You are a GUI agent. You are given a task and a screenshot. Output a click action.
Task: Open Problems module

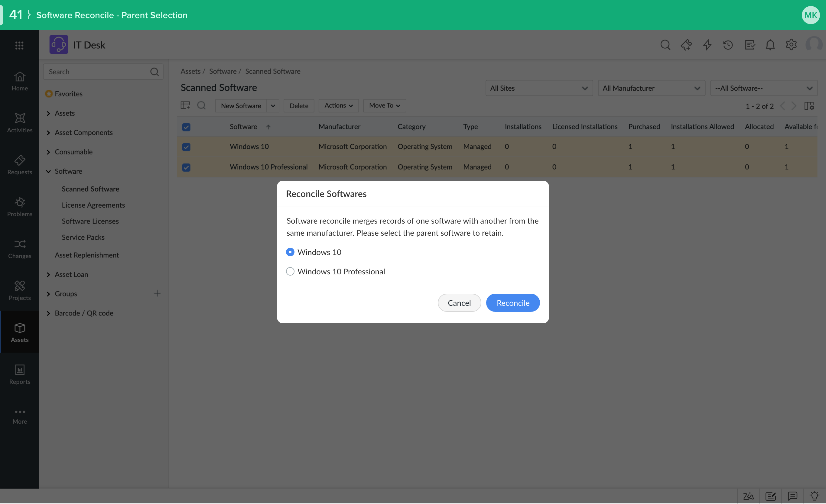pyautogui.click(x=19, y=207)
